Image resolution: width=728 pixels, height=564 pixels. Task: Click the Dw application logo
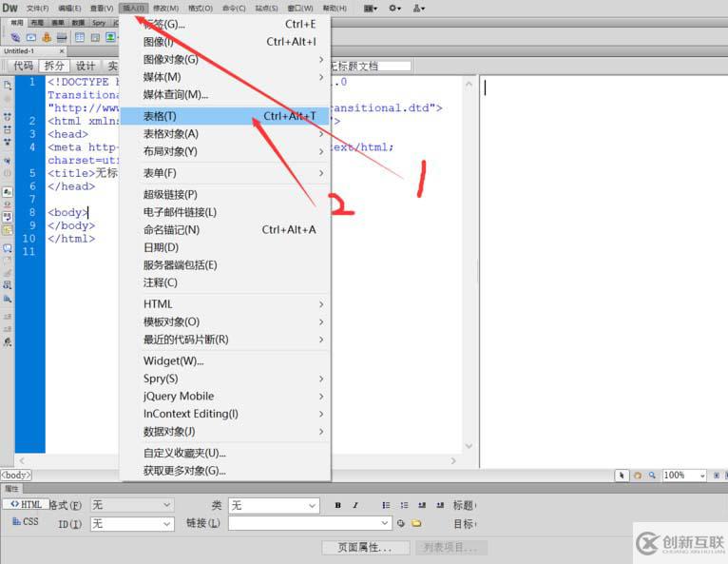point(10,8)
